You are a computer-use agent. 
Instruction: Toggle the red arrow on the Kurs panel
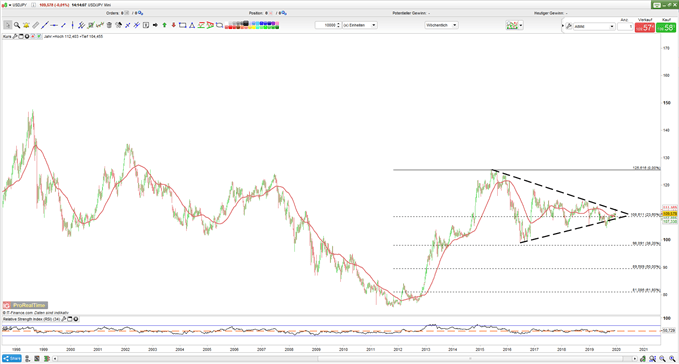click(x=33, y=36)
